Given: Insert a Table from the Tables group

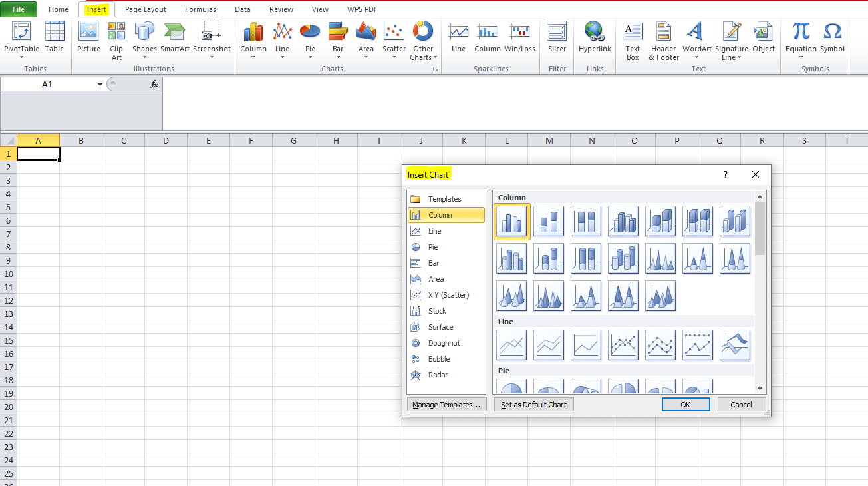Looking at the screenshot, I should pos(55,37).
